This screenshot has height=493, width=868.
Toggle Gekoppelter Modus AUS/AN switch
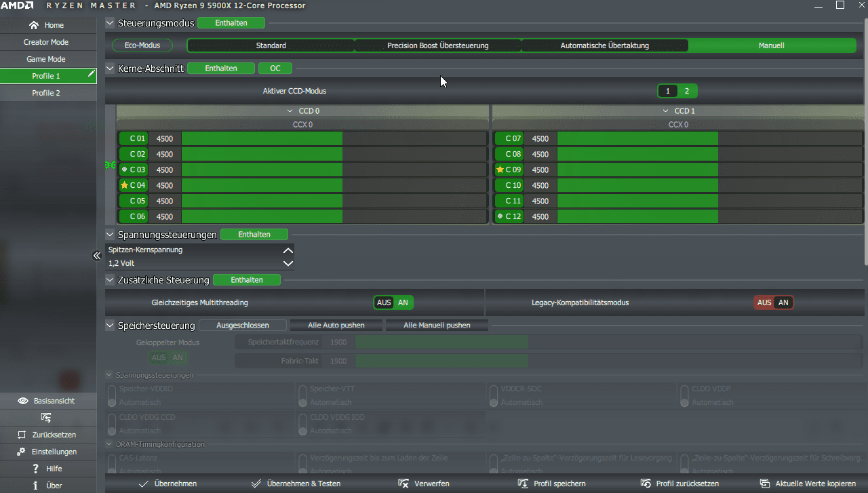coord(167,357)
